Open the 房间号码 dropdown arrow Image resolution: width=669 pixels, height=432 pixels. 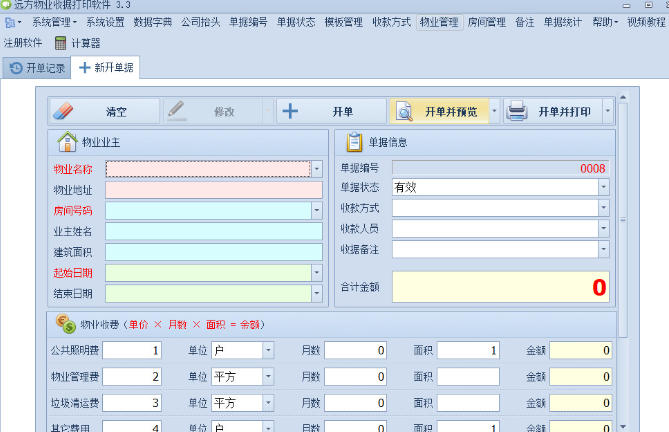click(317, 210)
